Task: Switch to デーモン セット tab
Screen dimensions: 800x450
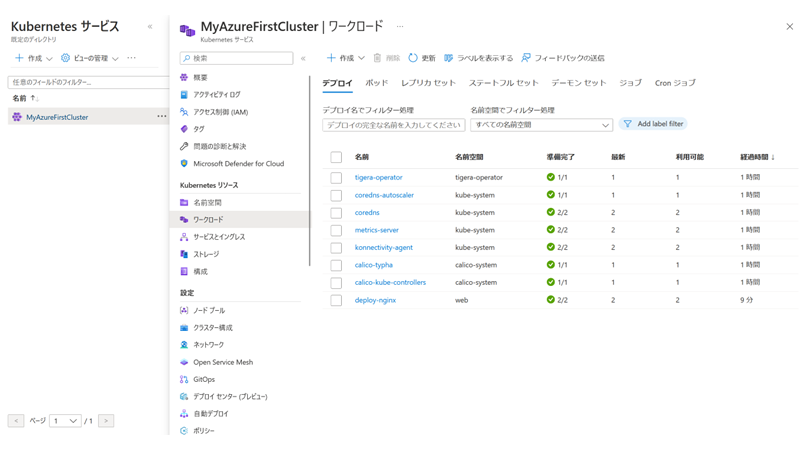Action: point(579,83)
